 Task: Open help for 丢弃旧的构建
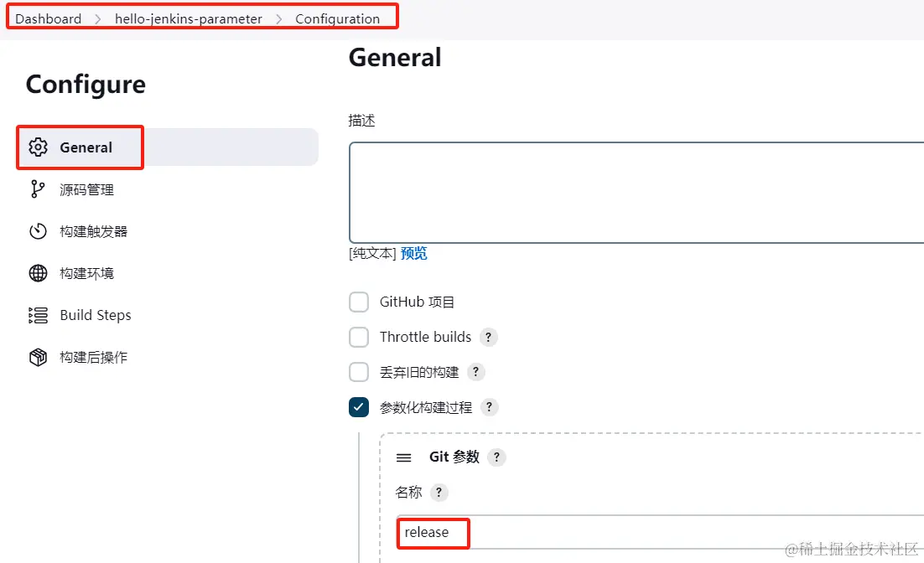pyautogui.click(x=476, y=372)
